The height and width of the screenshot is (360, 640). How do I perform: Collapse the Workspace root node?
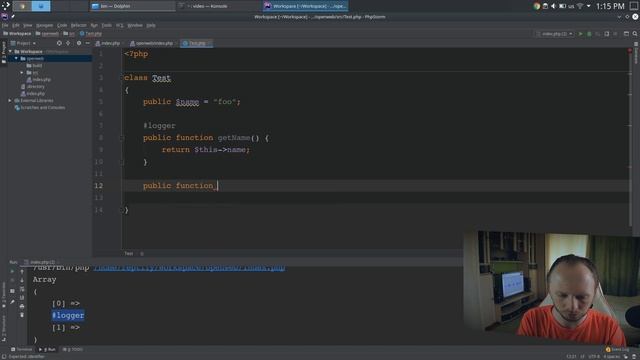tap(11, 52)
